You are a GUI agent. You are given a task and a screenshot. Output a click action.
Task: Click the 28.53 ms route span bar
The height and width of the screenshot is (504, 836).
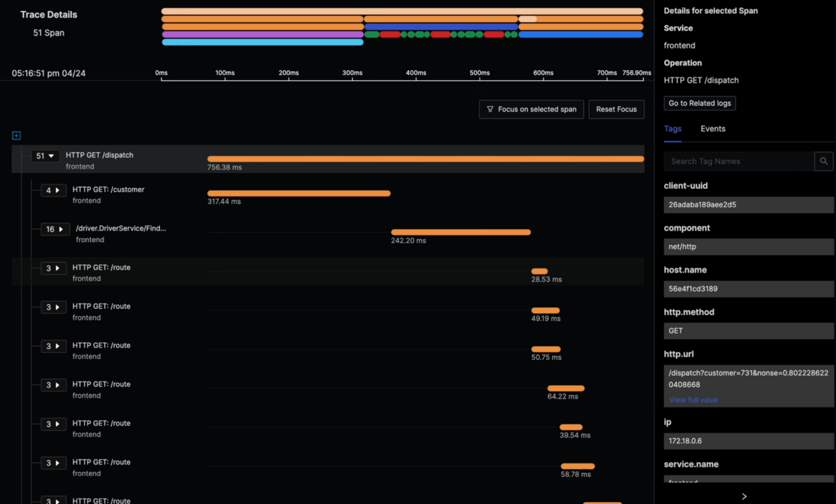point(539,271)
